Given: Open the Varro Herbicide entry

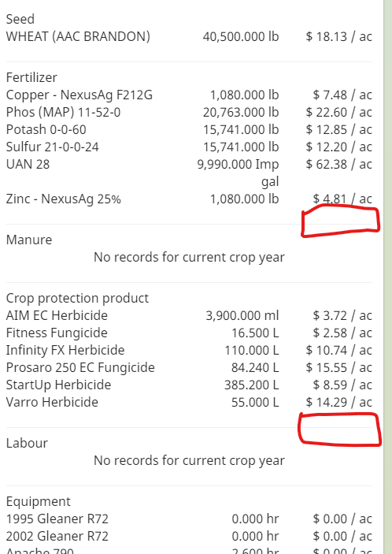Looking at the screenshot, I should click(189, 402).
